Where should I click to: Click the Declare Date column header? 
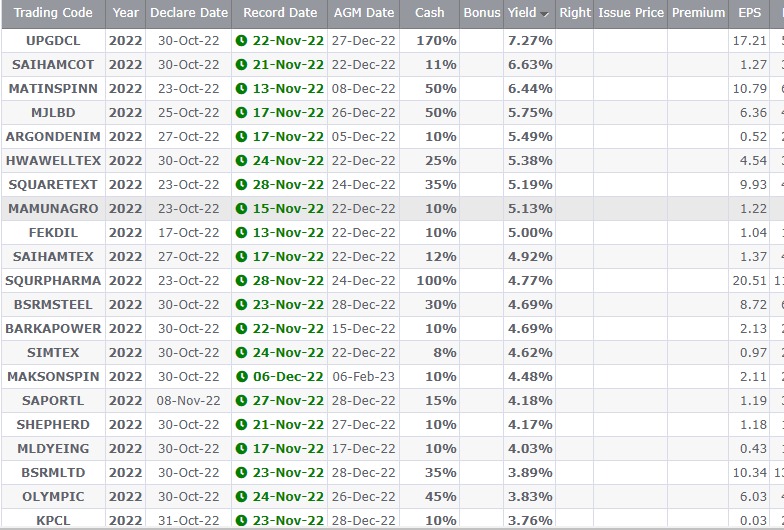[189, 13]
